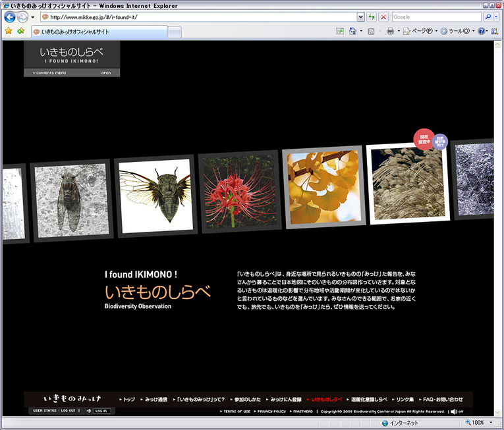The image size is (504, 430).
Task: Go to the トップ navigation link
Action: (x=128, y=399)
